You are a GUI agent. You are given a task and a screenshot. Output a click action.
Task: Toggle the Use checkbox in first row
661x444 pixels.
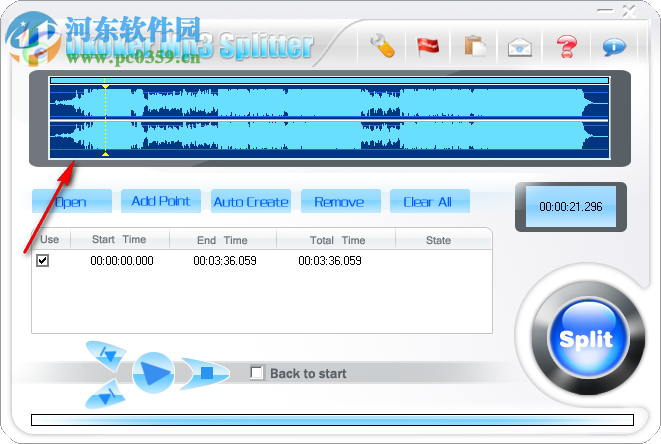point(43,260)
